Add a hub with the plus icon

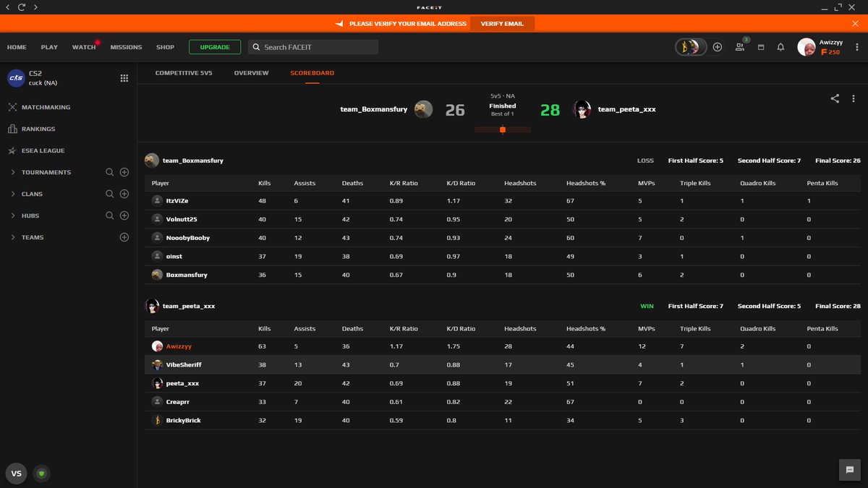[x=124, y=215]
